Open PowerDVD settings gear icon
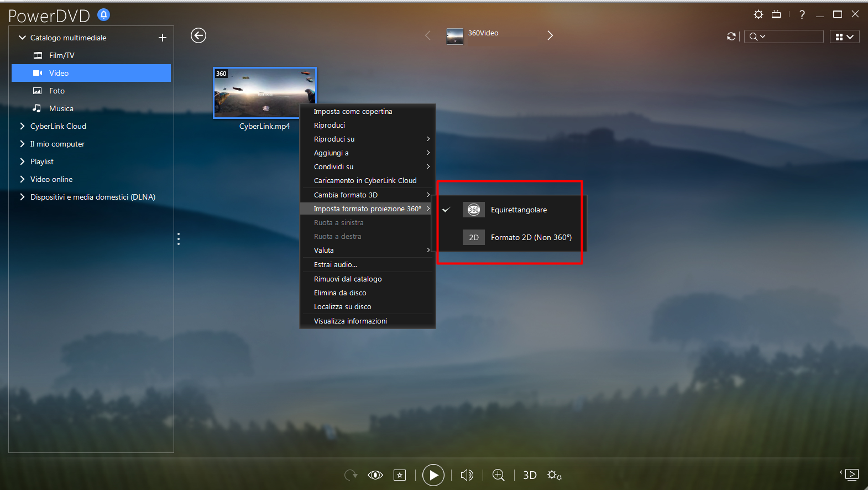868x490 pixels. [x=759, y=14]
